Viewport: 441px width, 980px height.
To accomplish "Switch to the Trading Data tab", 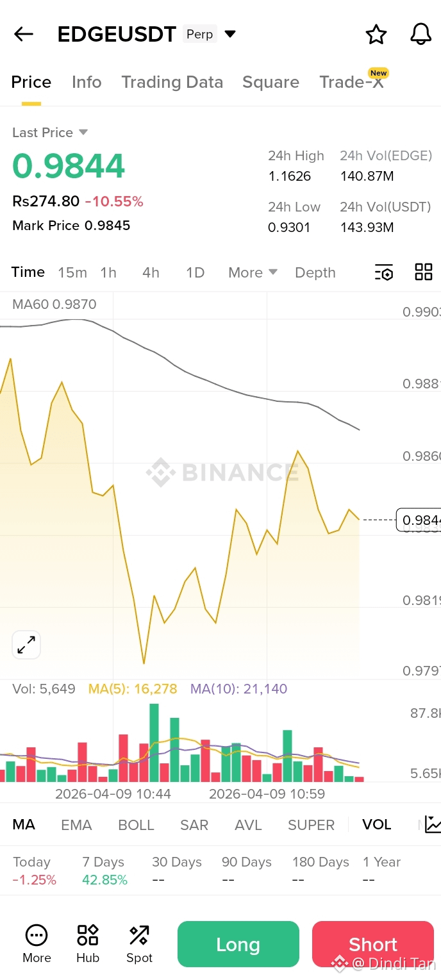I will pyautogui.click(x=172, y=82).
